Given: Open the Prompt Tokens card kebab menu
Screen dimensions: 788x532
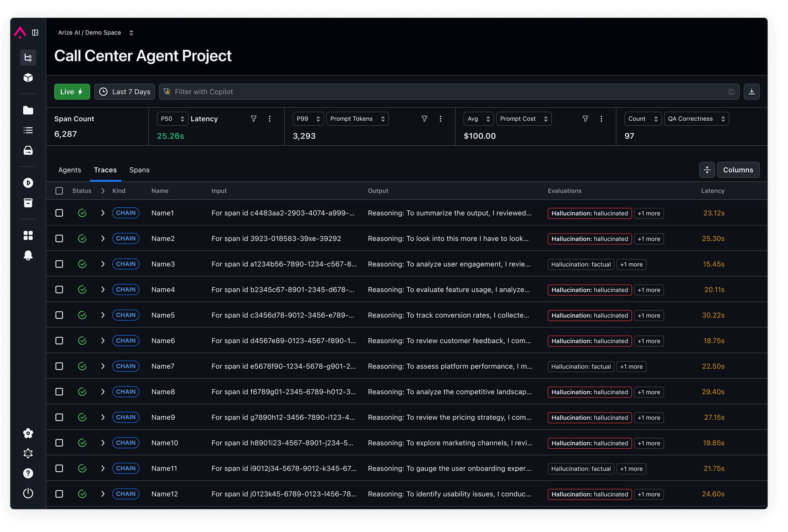Looking at the screenshot, I should [440, 119].
